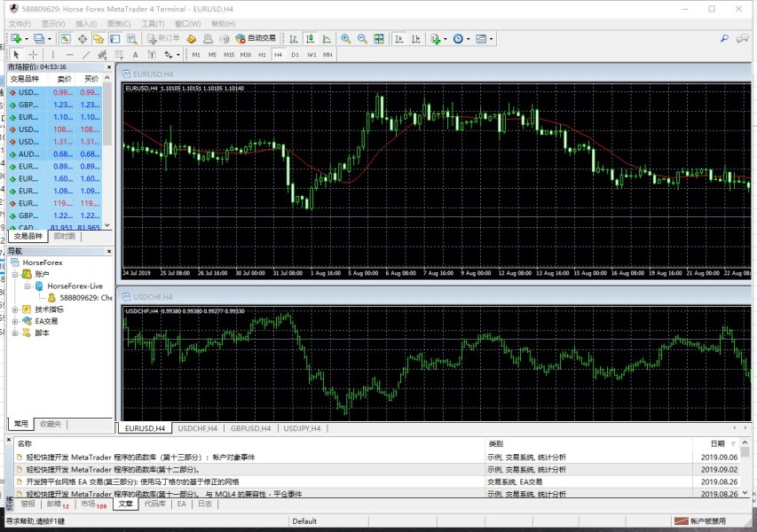Select the text label 'A' tool
757x532 pixels.
pos(136,55)
